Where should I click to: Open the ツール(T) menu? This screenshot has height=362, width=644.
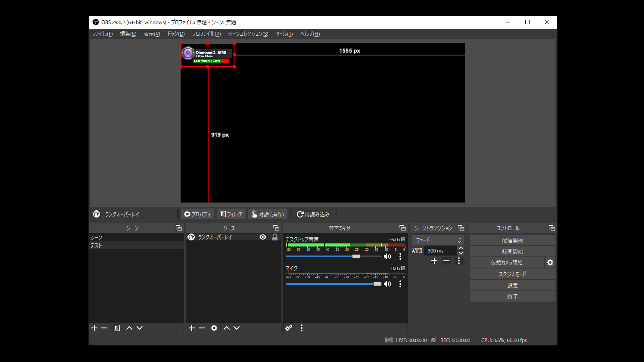click(x=284, y=34)
